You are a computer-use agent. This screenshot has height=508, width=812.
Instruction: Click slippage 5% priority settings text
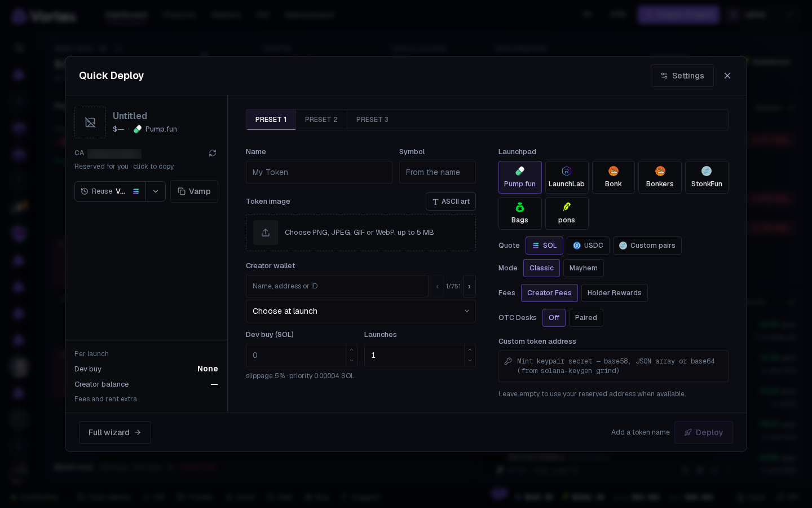click(300, 376)
